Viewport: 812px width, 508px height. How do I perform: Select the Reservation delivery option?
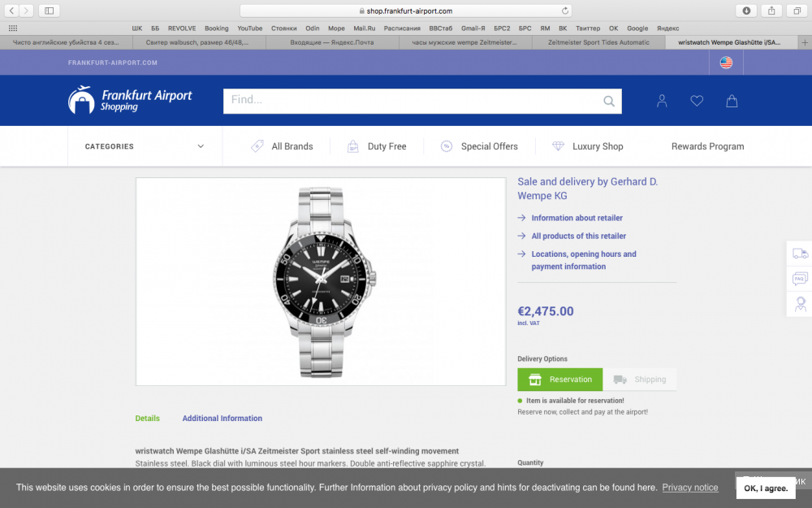559,379
